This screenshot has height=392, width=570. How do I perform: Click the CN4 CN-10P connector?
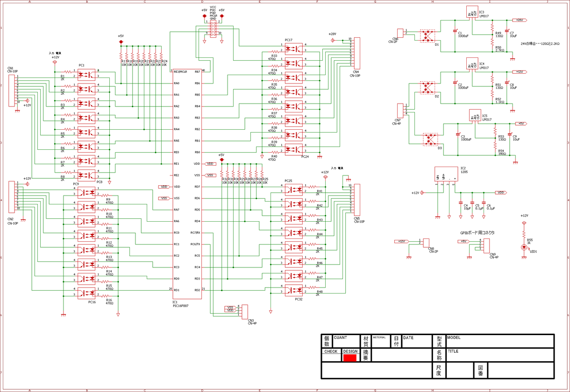click(357, 53)
